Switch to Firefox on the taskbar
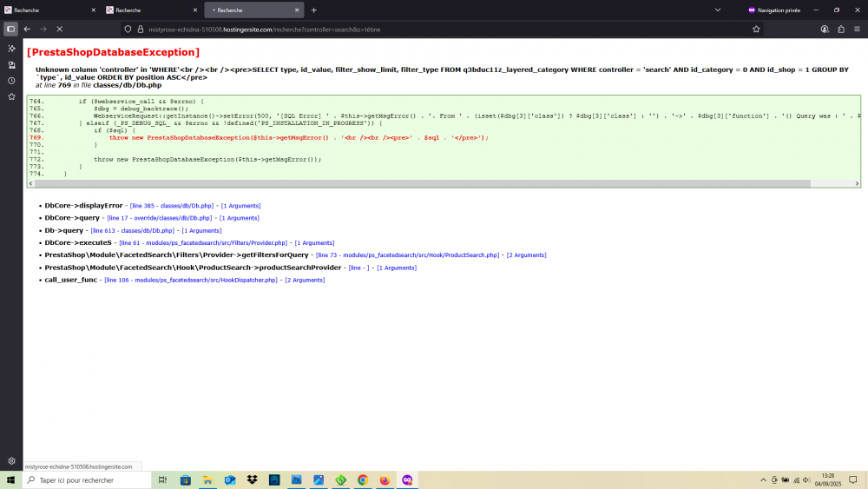This screenshot has width=868, height=489. click(385, 480)
